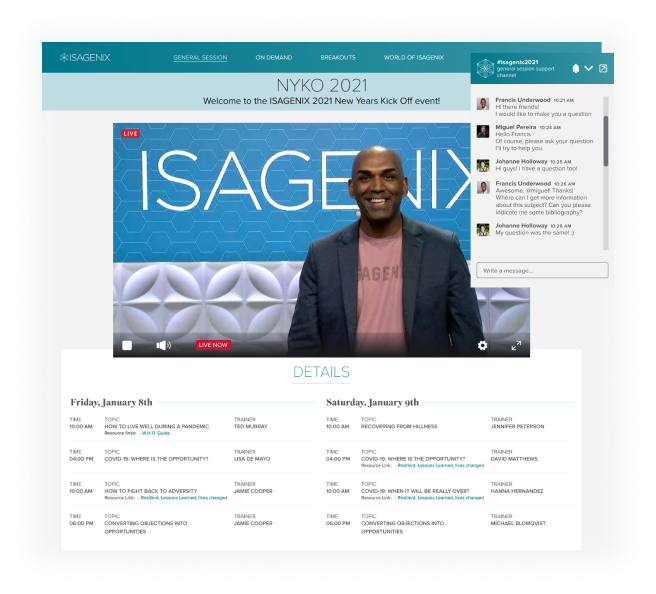
Task: Click Johanne Holloway's 10:25 AM message avatar
Action: pyautogui.click(x=483, y=165)
